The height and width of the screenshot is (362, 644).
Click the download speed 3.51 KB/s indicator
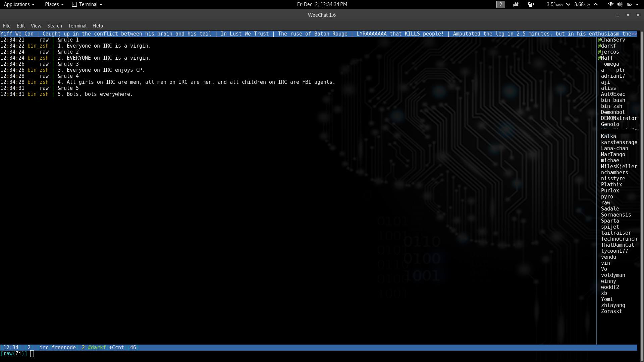click(558, 4)
